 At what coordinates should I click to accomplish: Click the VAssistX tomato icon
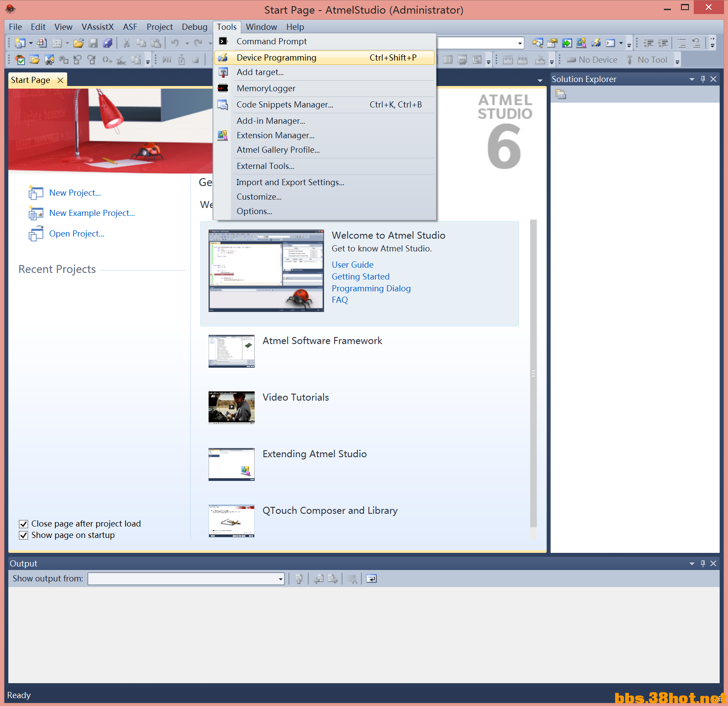(x=20, y=60)
